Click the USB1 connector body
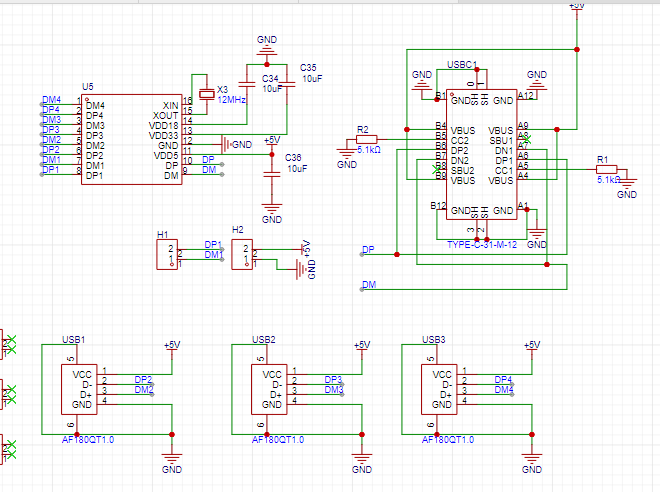 coord(82,389)
